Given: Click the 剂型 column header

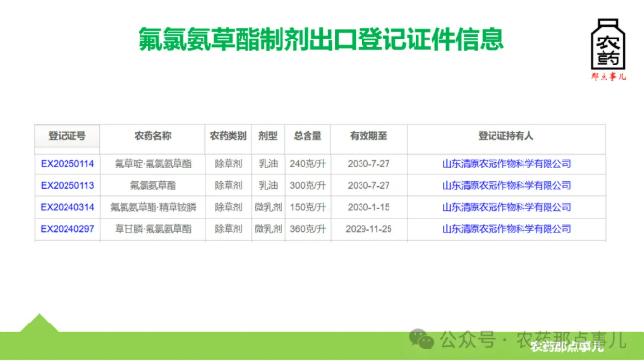Looking at the screenshot, I should coord(268,136).
